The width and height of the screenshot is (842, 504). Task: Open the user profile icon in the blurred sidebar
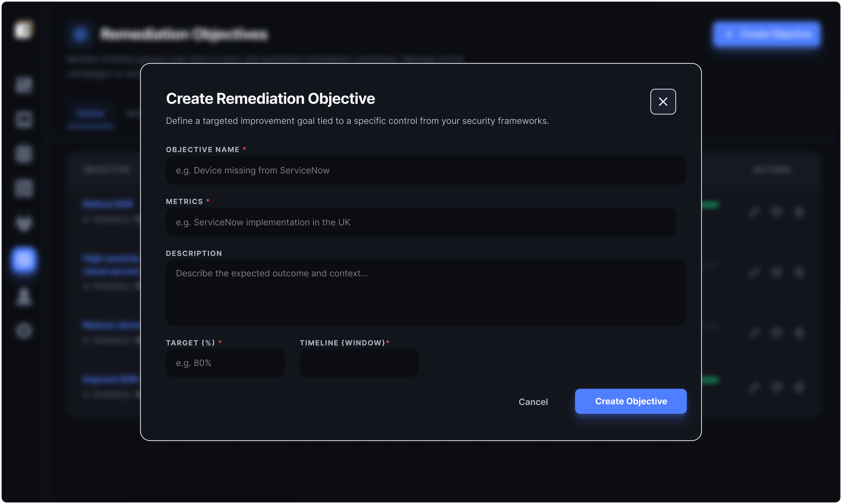pos(24,296)
